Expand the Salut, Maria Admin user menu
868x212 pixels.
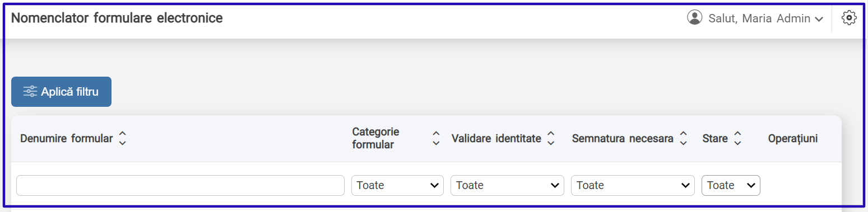[755, 18]
